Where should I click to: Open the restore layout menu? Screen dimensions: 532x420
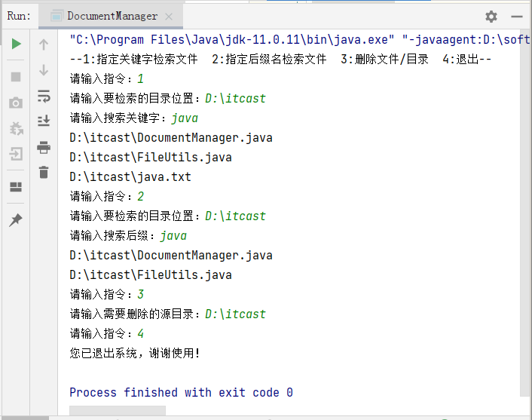tap(16, 187)
